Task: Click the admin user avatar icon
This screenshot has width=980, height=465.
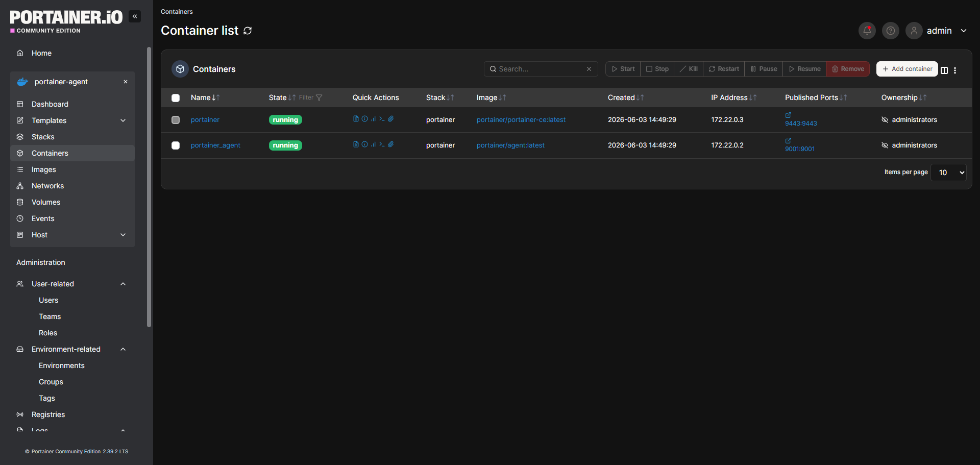Action: 914,31
